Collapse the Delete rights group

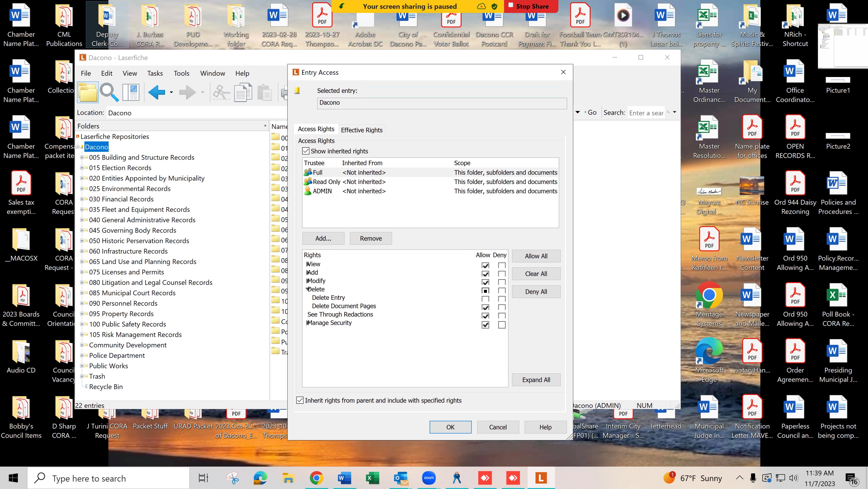pos(308,289)
